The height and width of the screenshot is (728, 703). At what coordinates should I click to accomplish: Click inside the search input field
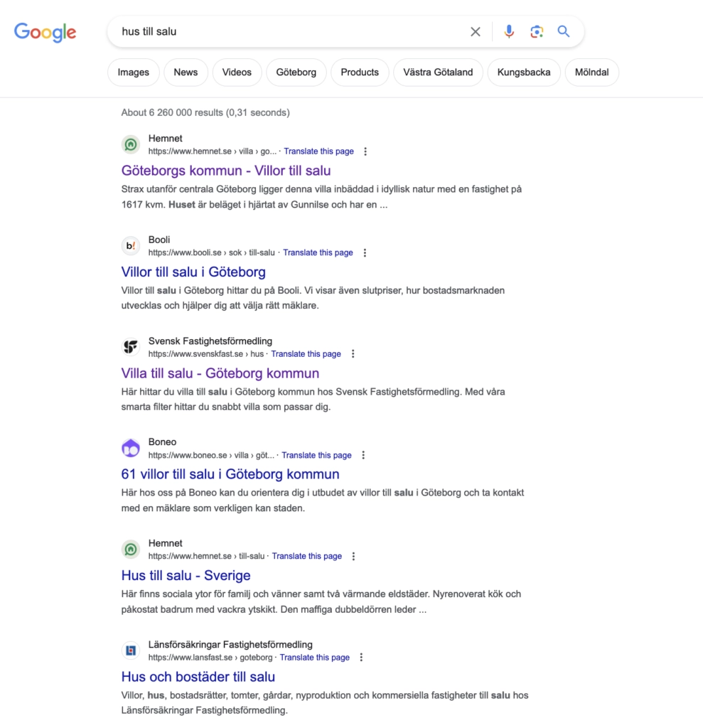click(x=288, y=31)
